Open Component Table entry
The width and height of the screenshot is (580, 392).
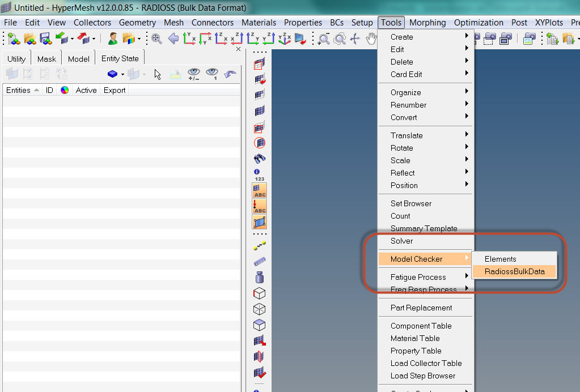[x=426, y=326]
